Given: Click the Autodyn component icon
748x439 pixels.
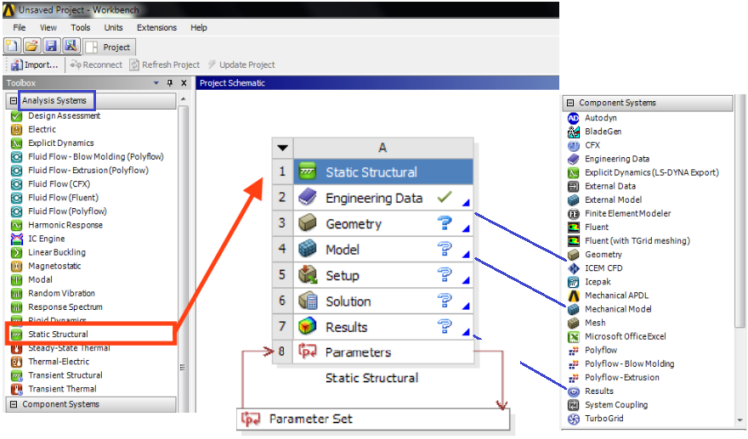Looking at the screenshot, I should point(573,118).
